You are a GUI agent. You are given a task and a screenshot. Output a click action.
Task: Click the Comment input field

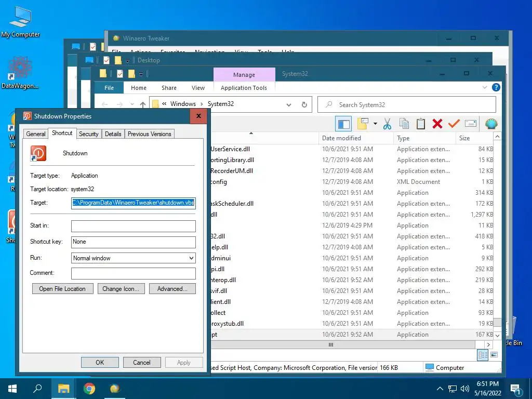click(x=134, y=273)
